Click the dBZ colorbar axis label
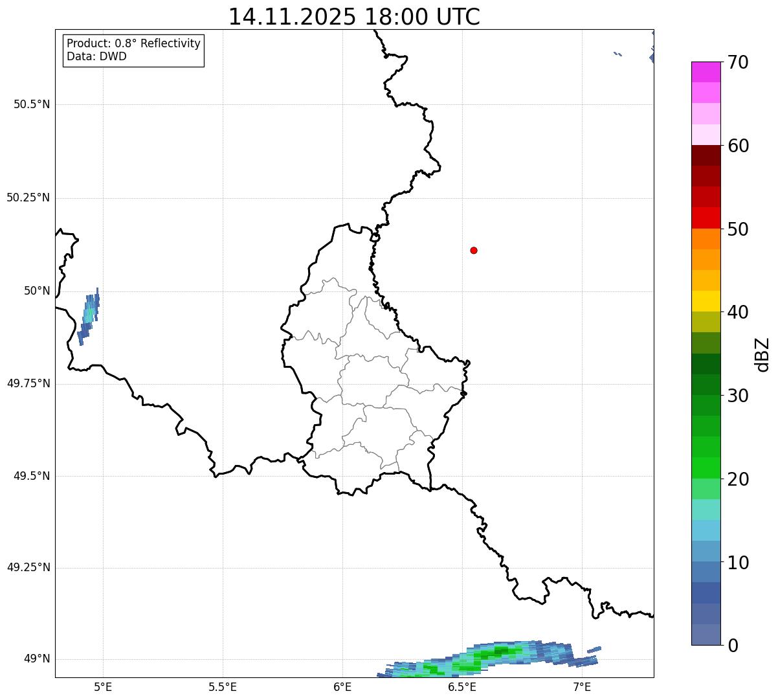This screenshot has width=778, height=700. 763,354
